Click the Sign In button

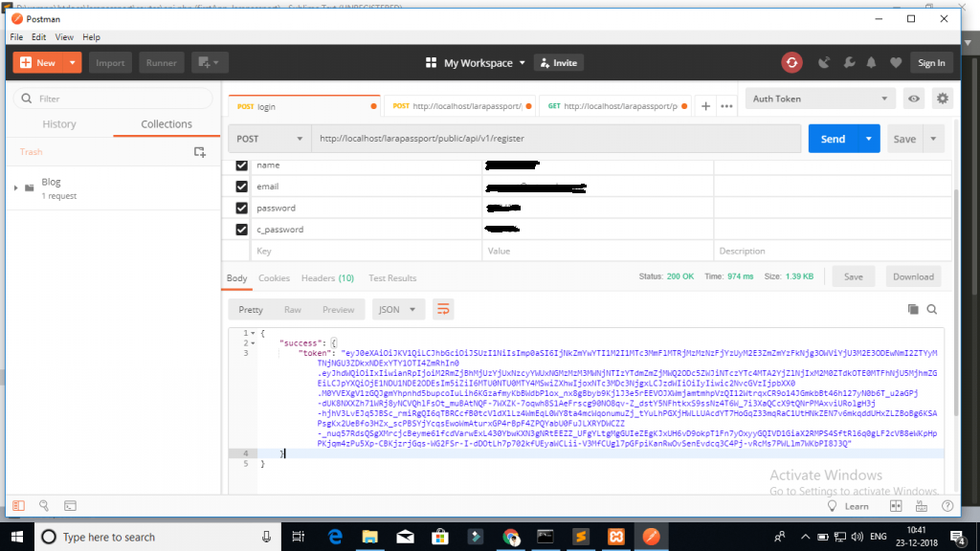pyautogui.click(x=931, y=62)
